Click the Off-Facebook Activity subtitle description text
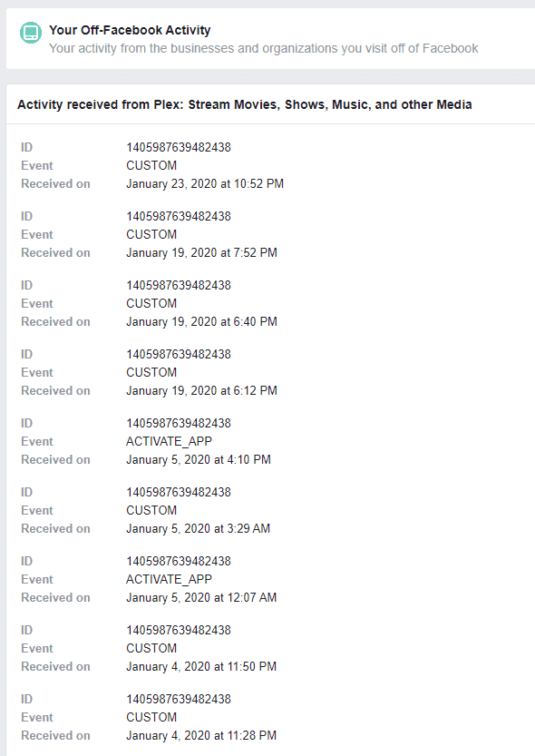The height and width of the screenshot is (756, 535). click(263, 48)
